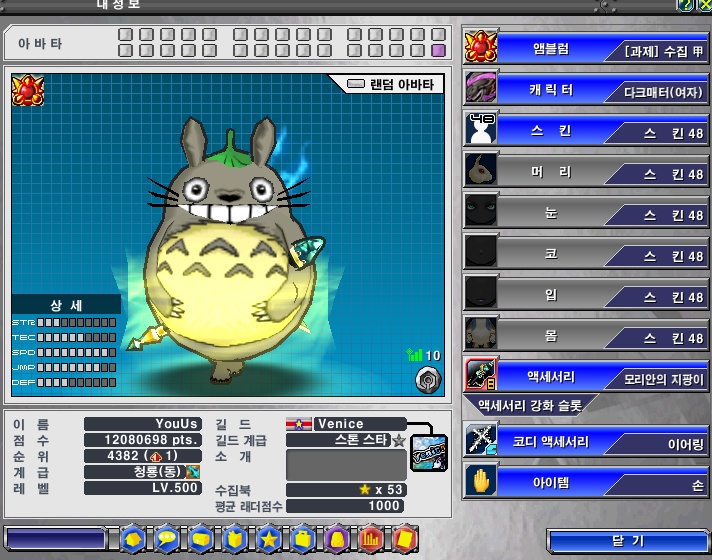
Task: Click the 이어링 accessory value
Action: pyautogui.click(x=686, y=444)
